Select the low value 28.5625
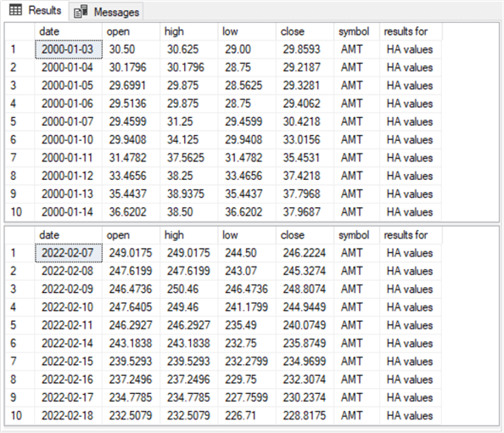504x433 pixels. pos(247,86)
